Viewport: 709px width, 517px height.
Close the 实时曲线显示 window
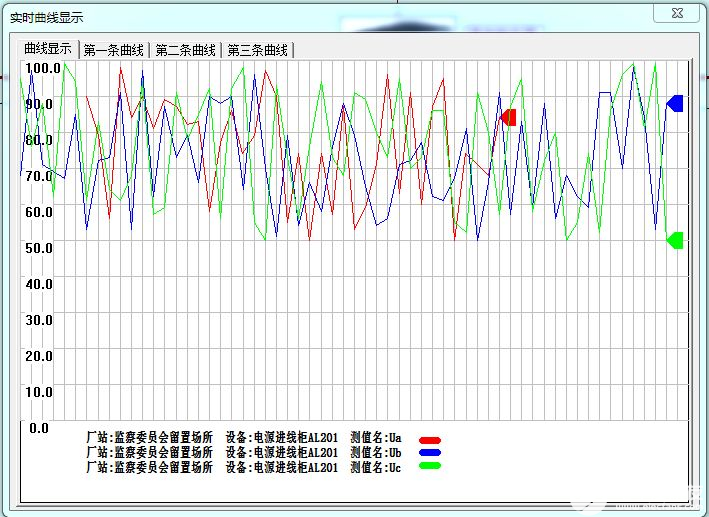(x=676, y=13)
